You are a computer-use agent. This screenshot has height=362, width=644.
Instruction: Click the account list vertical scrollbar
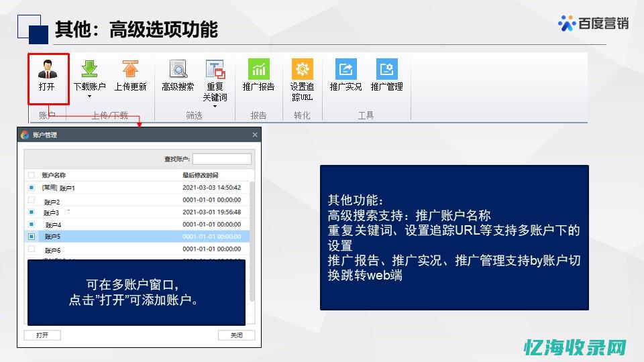[x=252, y=221]
